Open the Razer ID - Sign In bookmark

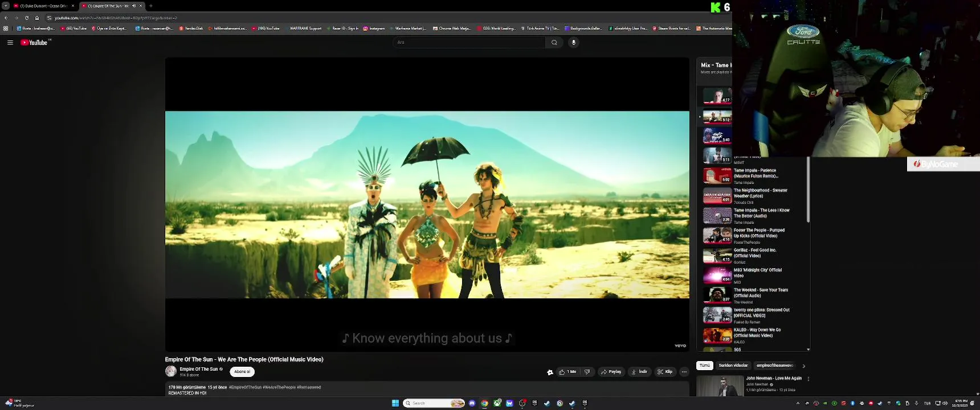coord(343,28)
